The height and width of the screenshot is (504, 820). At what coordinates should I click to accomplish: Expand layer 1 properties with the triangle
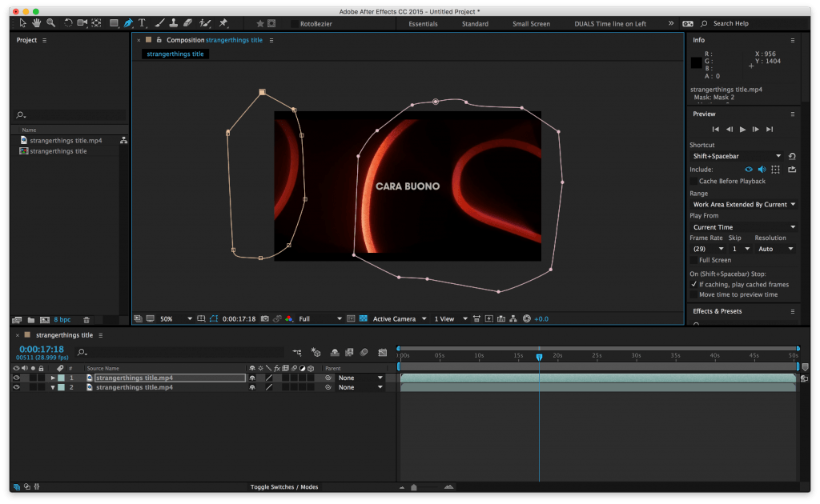pyautogui.click(x=53, y=378)
